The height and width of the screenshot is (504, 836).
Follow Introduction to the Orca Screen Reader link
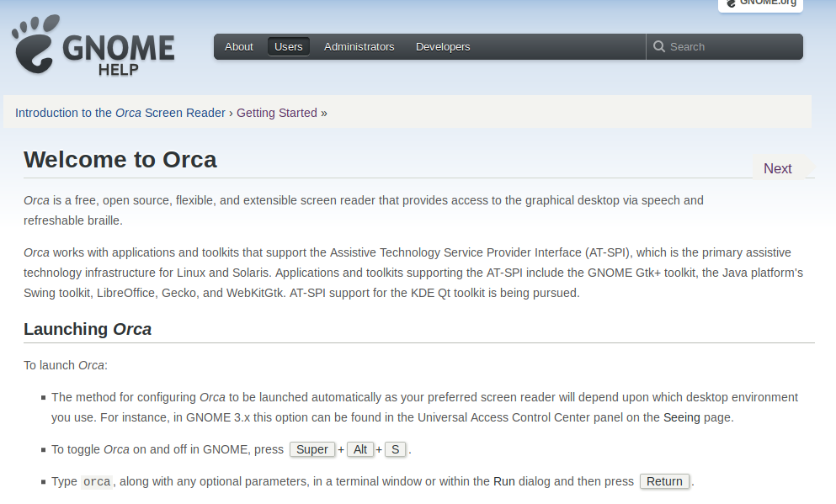[x=120, y=113]
